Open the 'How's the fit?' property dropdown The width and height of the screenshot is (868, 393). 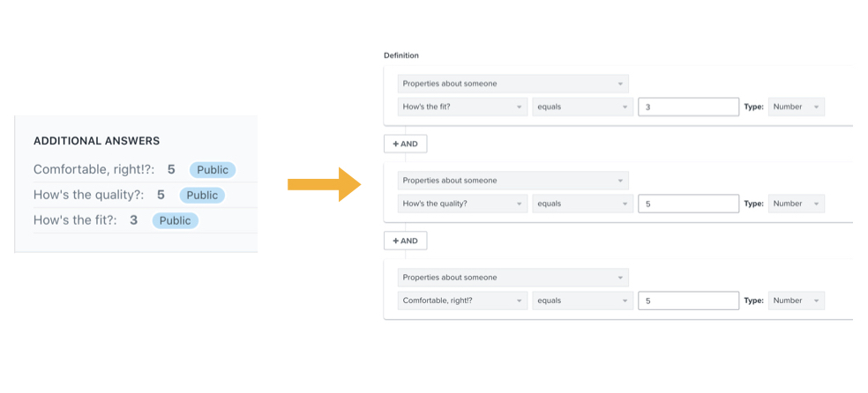coord(462,107)
